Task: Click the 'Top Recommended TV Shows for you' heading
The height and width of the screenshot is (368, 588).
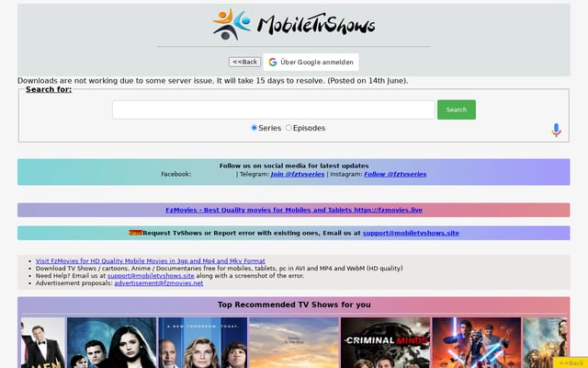Action: 294,305
